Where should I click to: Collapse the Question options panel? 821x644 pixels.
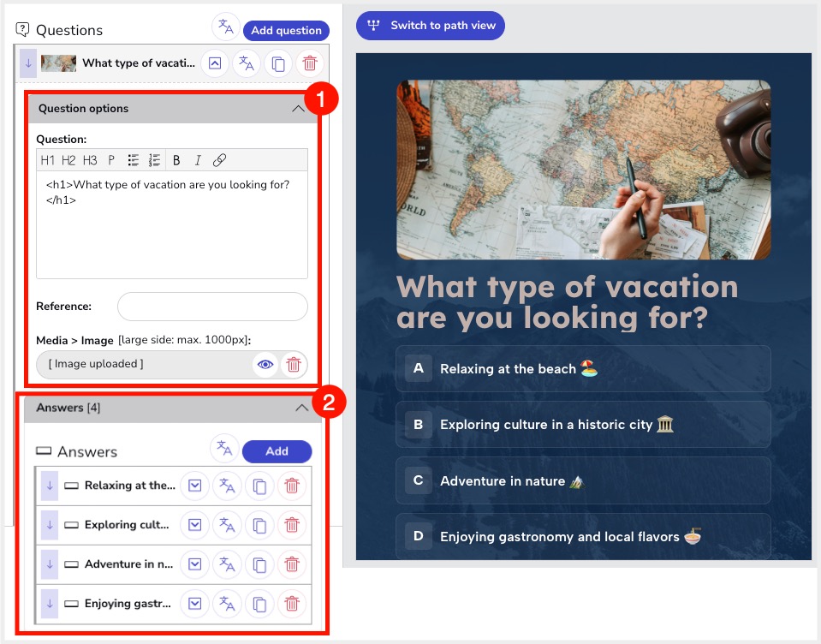(298, 109)
